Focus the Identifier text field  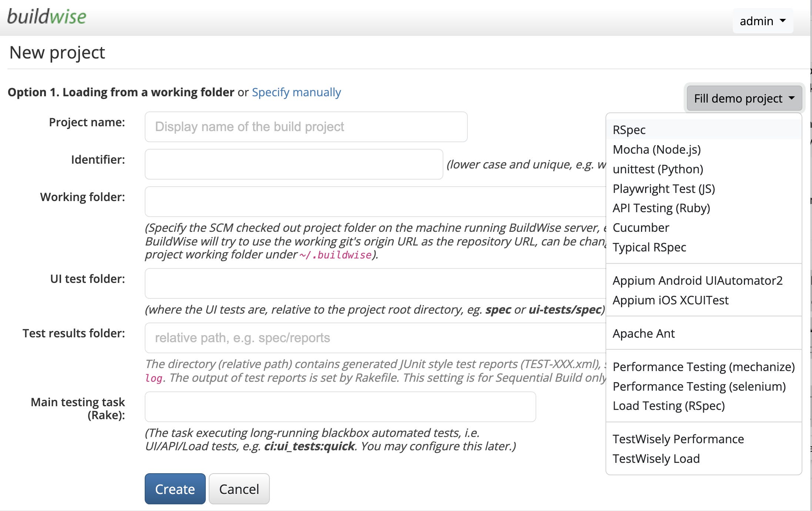pos(293,164)
